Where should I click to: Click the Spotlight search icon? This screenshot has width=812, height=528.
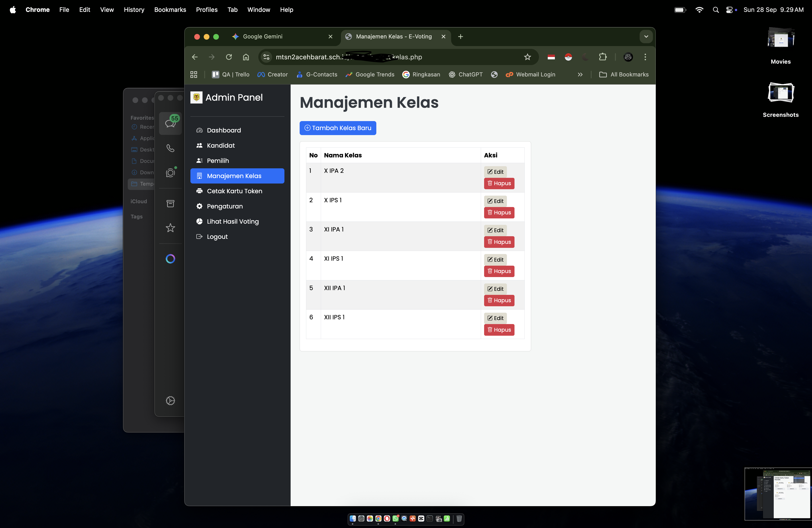point(716,10)
